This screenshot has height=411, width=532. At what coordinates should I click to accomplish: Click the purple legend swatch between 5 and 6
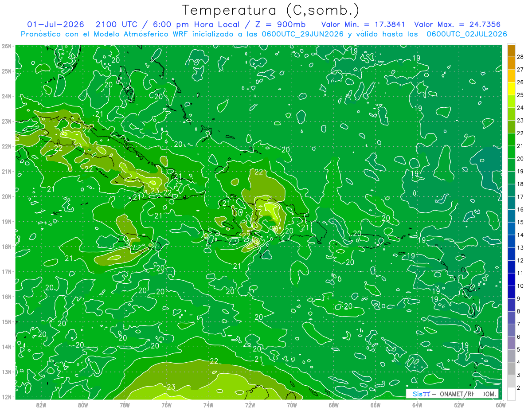[x=511, y=343]
